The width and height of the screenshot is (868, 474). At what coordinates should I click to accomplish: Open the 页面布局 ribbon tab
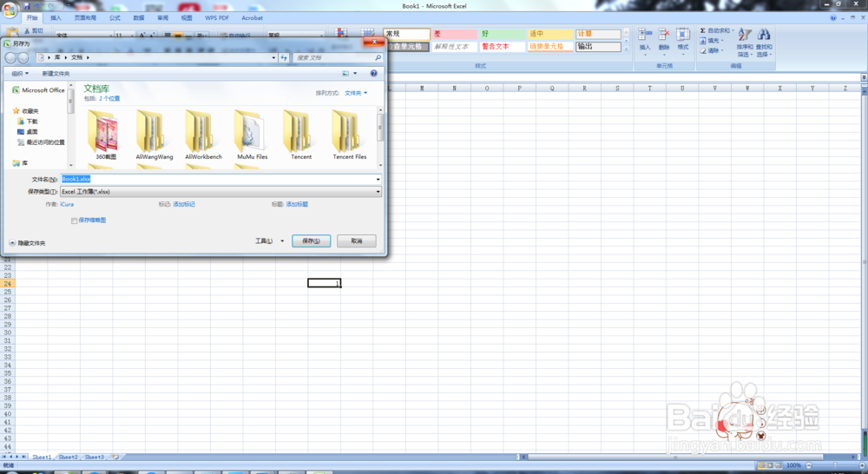click(85, 17)
